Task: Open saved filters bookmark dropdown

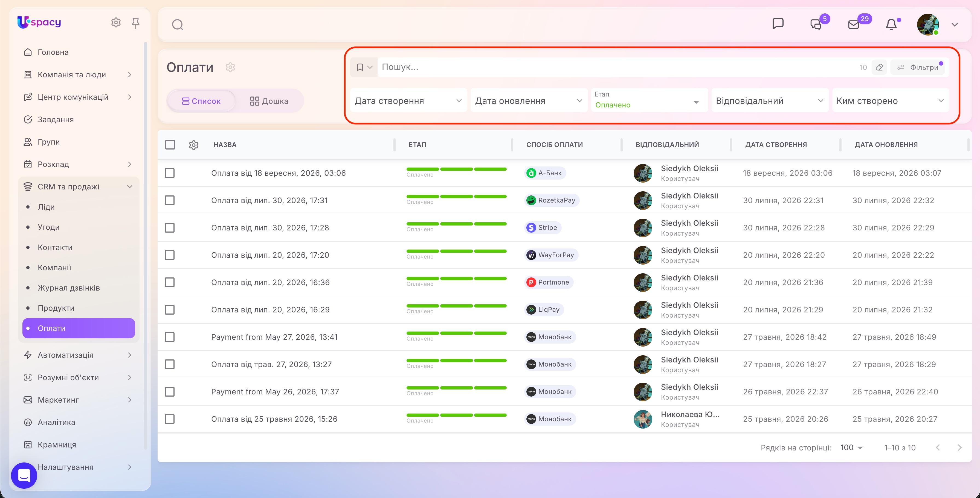Action: (364, 67)
